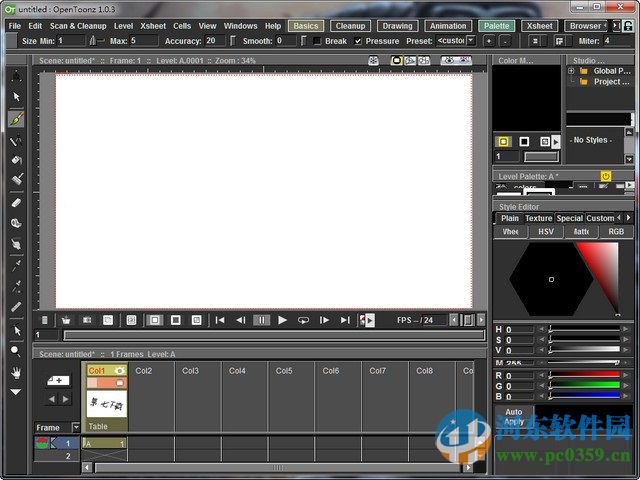Jump to first frame
640x480 pixels.
220,320
